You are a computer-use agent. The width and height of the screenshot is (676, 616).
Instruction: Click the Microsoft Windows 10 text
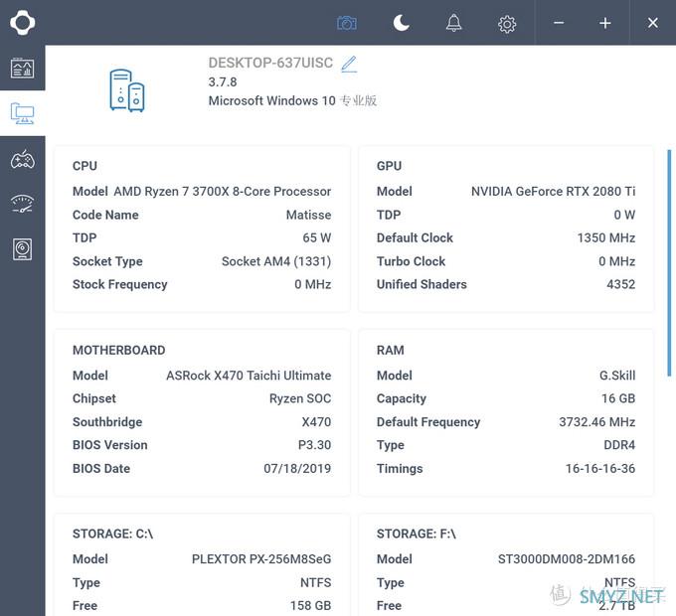(292, 100)
